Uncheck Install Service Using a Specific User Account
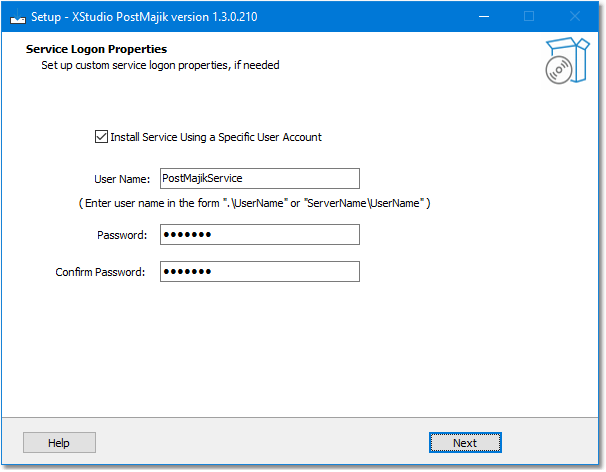The height and width of the screenshot is (472, 606). [x=101, y=137]
